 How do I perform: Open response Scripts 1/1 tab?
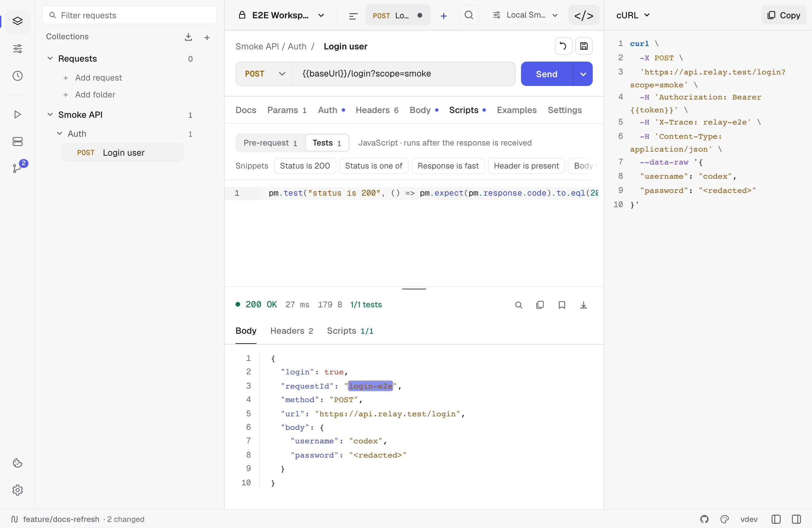350,331
